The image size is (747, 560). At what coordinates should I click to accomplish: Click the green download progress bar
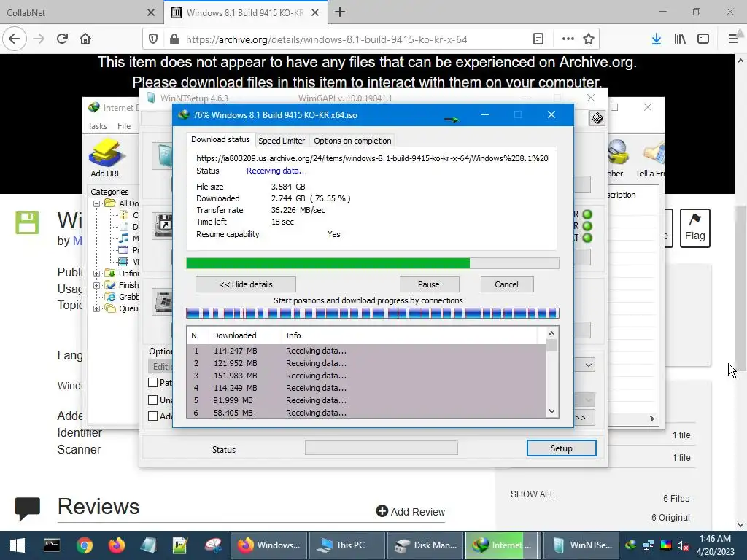coord(373,263)
